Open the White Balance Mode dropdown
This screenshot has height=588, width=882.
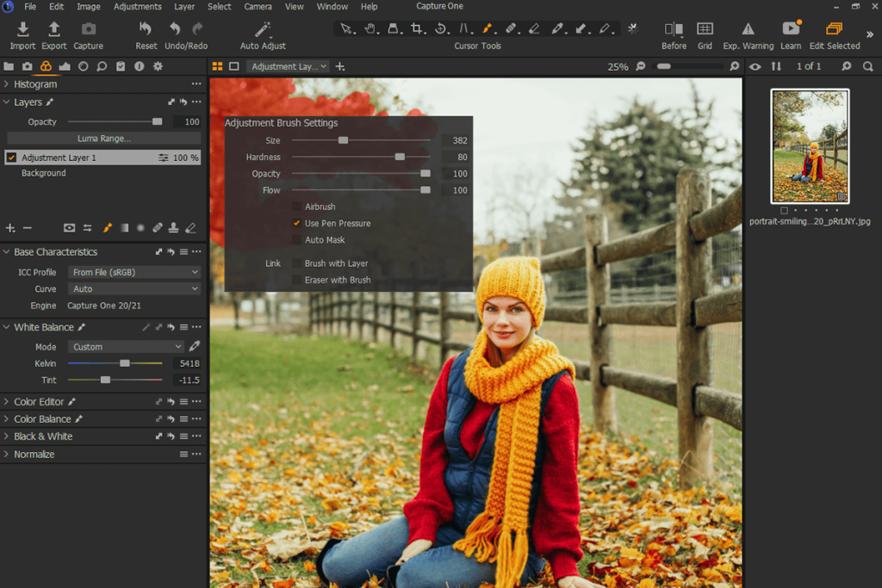125,345
